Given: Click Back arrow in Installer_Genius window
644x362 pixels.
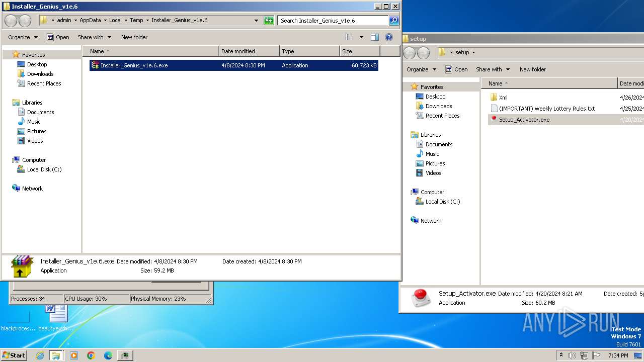Looking at the screenshot, I should (11, 21).
